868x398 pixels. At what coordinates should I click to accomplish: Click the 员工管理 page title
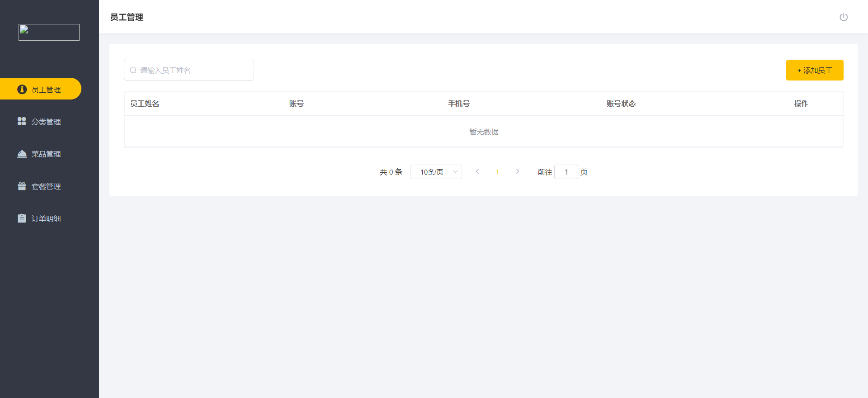click(127, 17)
